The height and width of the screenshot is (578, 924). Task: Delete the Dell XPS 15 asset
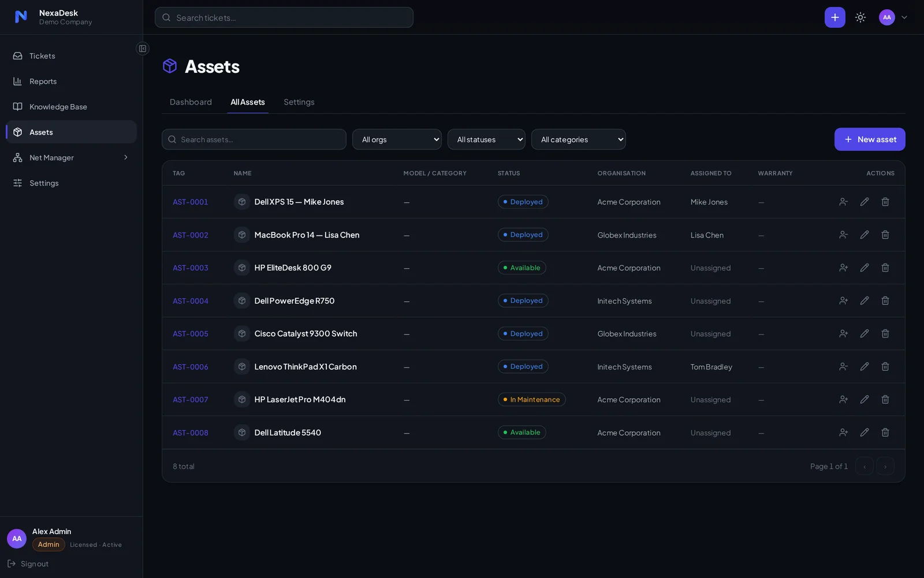tap(885, 202)
